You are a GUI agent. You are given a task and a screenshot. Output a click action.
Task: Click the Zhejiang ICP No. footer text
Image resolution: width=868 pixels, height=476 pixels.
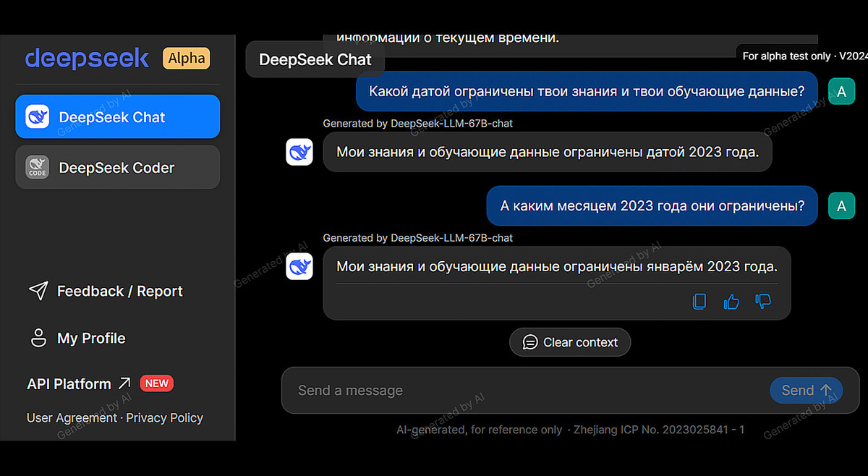pos(659,430)
